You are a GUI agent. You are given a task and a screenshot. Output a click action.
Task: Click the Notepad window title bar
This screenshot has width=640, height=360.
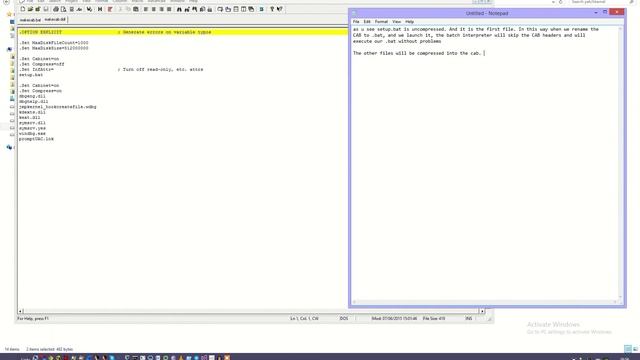pos(487,13)
